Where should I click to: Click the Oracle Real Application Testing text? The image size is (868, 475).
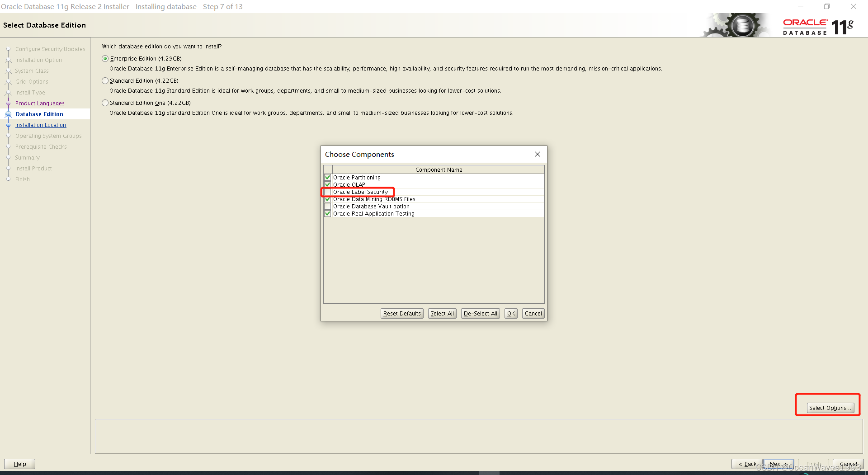click(x=374, y=214)
